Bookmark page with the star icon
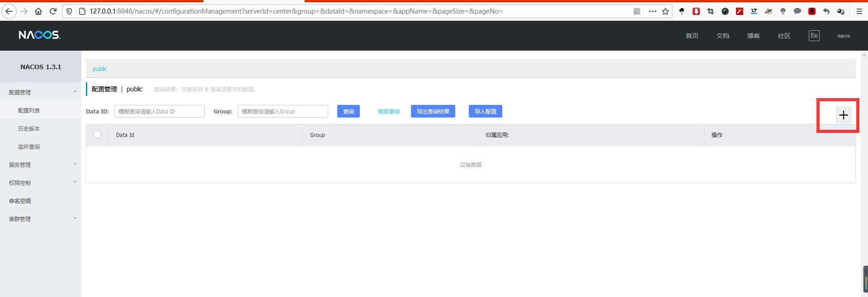 pos(665,11)
